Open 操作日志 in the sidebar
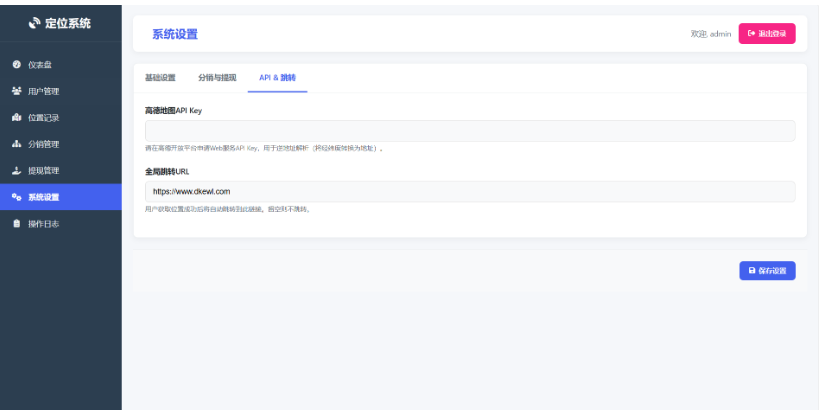The height and width of the screenshot is (410, 825). [x=61, y=223]
